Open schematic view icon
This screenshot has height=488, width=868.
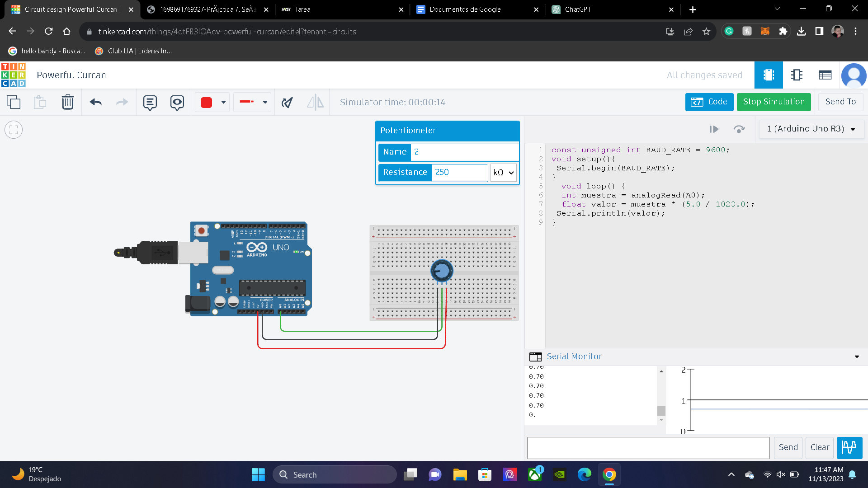[x=797, y=75]
